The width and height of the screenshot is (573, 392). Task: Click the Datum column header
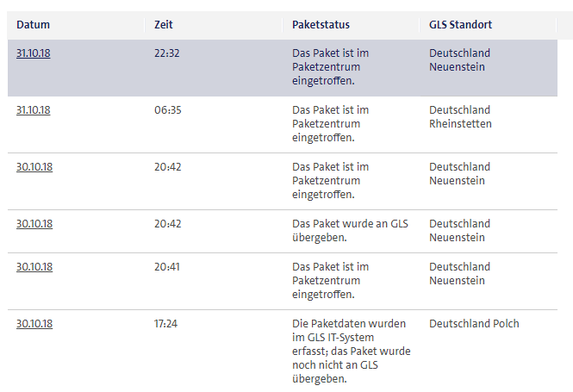coord(32,25)
